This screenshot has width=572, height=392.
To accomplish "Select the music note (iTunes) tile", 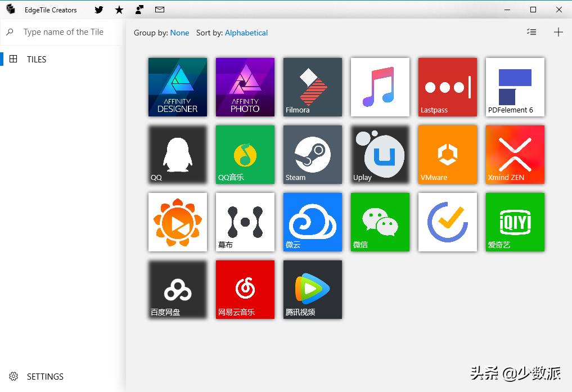I will click(x=380, y=87).
